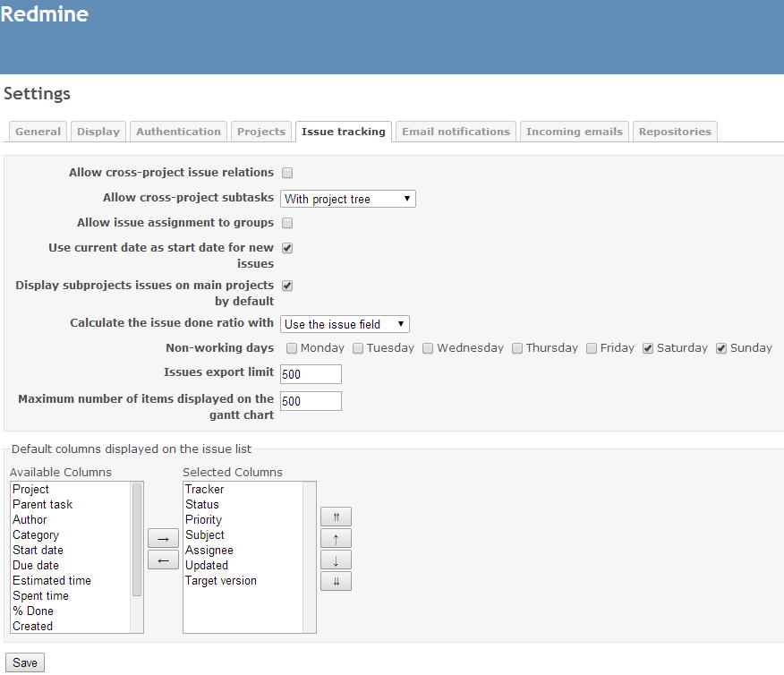This screenshot has width=784, height=675.
Task: Select Target version in Selected Columns
Action: (x=243, y=581)
